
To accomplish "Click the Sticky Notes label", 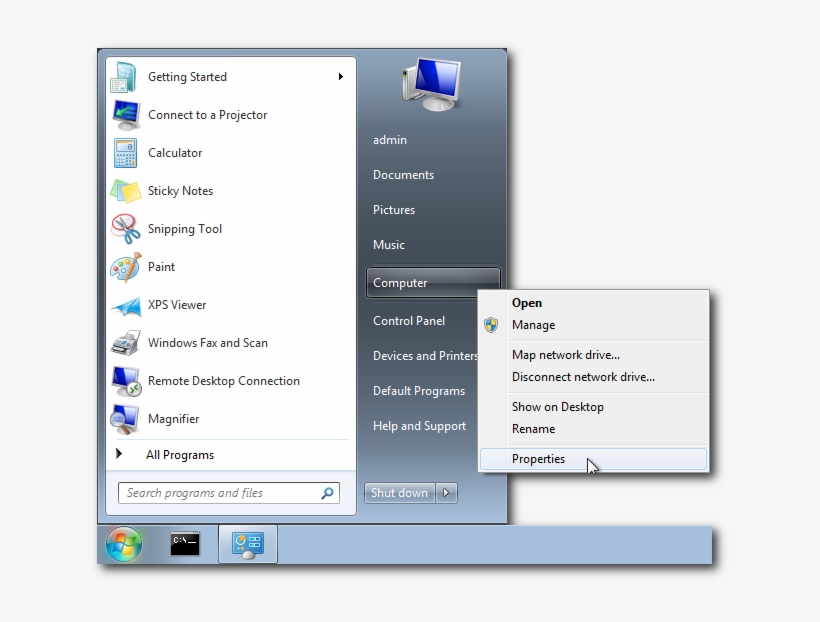I will (x=180, y=191).
